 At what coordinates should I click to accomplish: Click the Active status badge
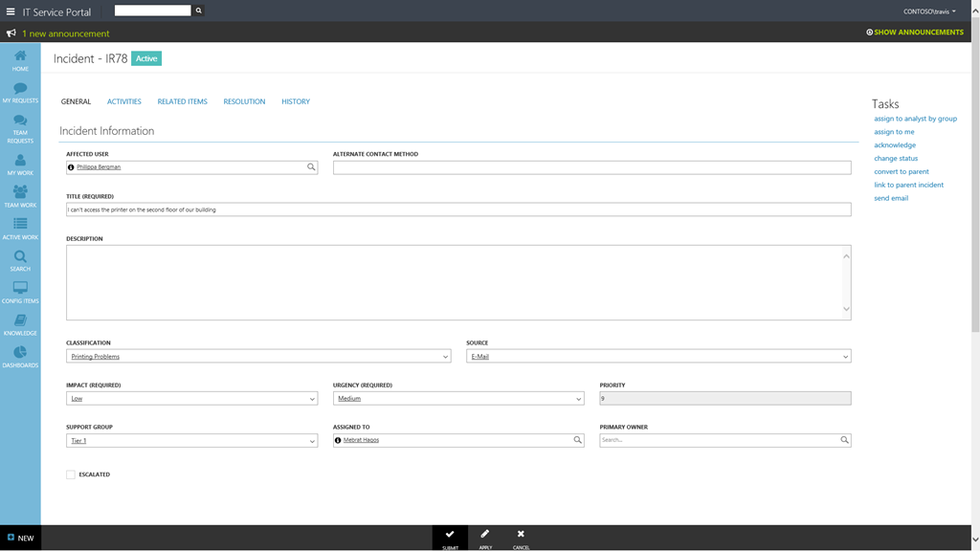pos(146,58)
